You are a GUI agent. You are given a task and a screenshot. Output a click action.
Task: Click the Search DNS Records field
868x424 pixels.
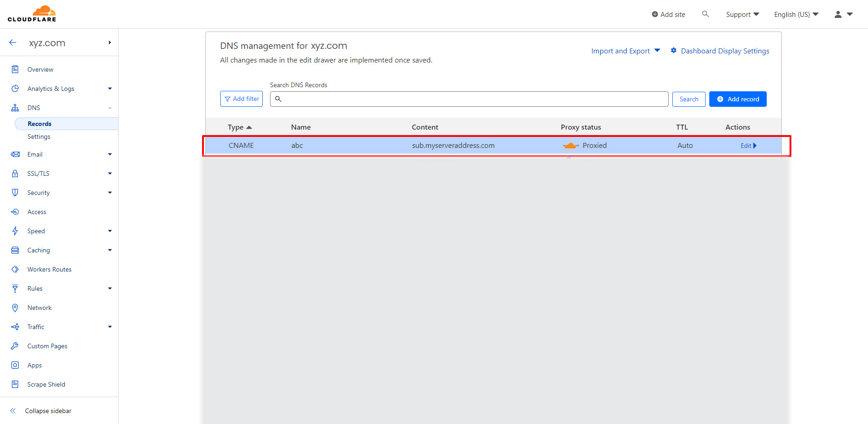point(470,99)
